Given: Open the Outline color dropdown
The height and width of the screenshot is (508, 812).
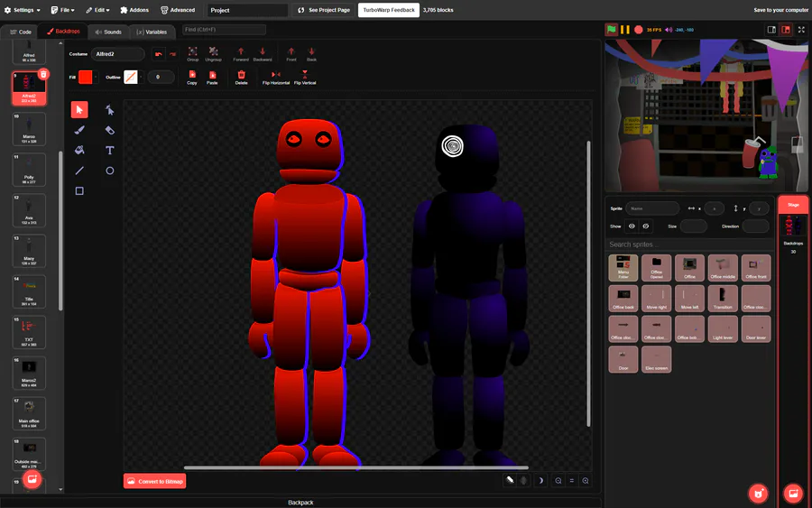Looking at the screenshot, I should [x=133, y=78].
